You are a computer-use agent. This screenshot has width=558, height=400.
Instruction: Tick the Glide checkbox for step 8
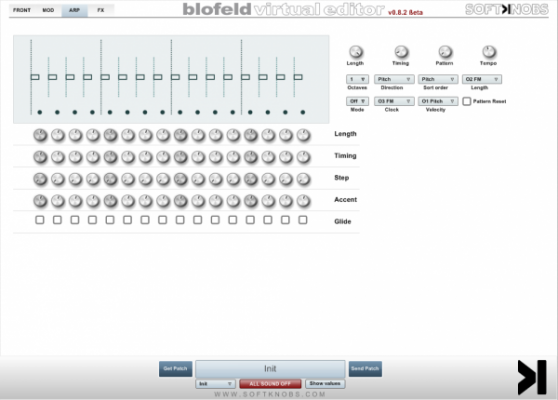tap(163, 220)
